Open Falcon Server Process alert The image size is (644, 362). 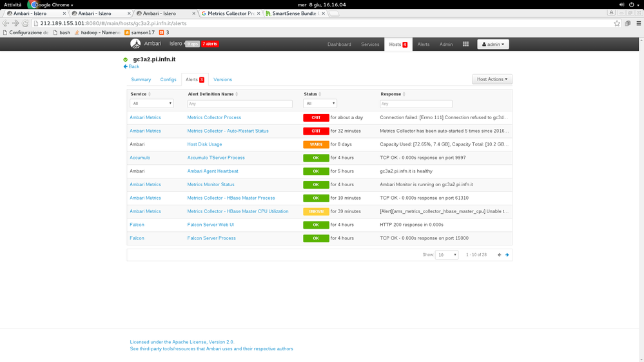point(211,238)
